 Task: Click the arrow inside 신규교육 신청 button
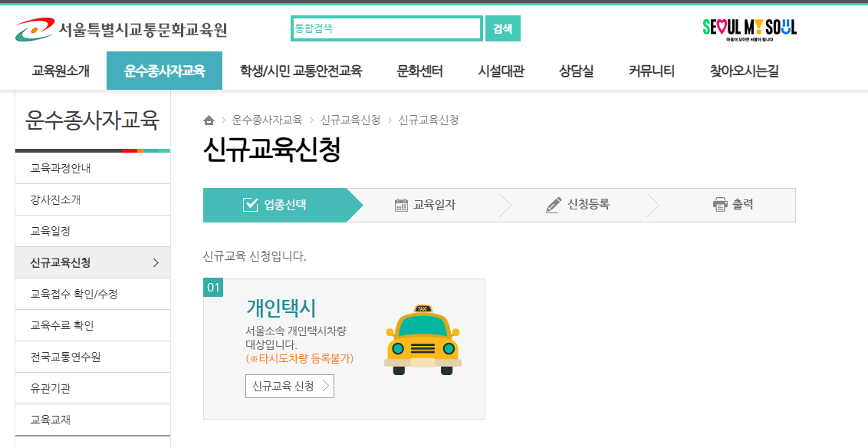[327, 386]
